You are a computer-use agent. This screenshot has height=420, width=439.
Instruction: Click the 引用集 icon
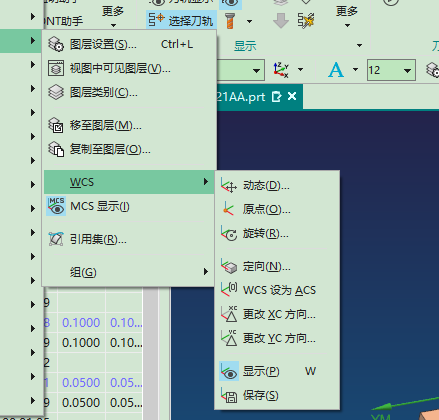(56, 239)
